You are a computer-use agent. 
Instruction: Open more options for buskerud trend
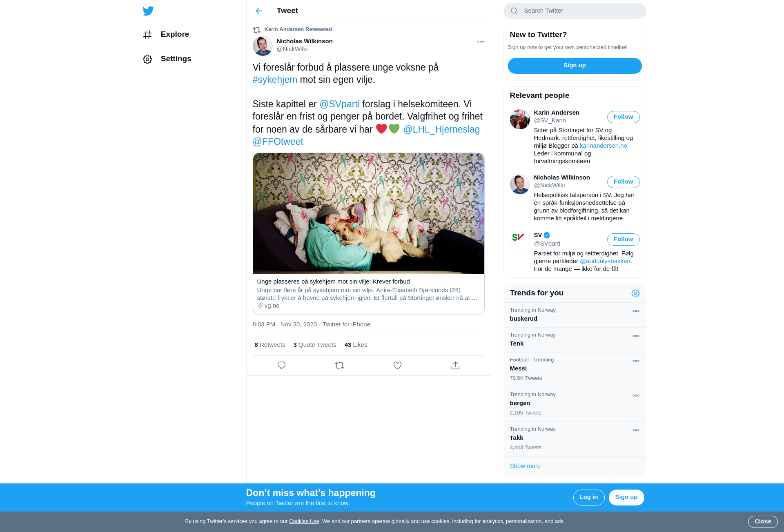[x=636, y=311]
